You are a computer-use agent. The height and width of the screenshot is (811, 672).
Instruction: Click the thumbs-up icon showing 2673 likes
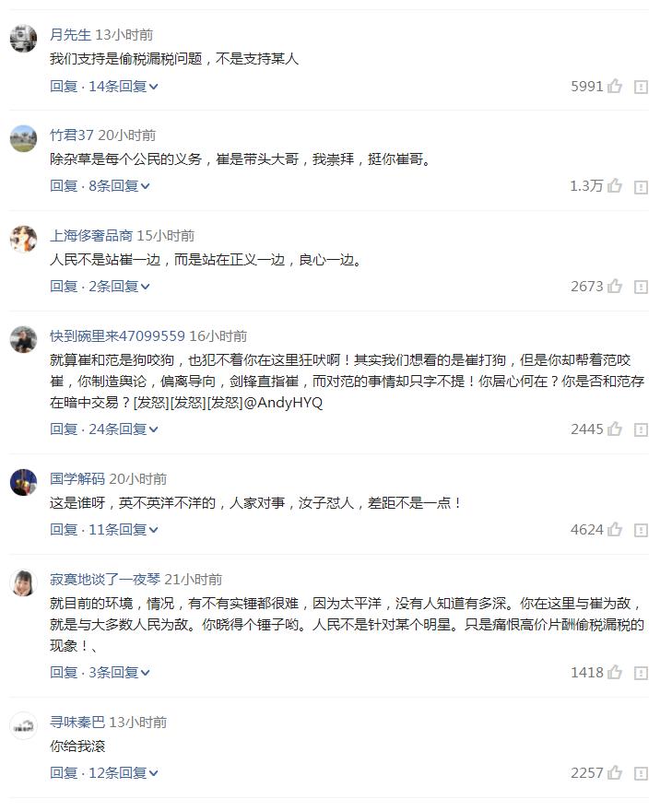pyautogui.click(x=614, y=287)
